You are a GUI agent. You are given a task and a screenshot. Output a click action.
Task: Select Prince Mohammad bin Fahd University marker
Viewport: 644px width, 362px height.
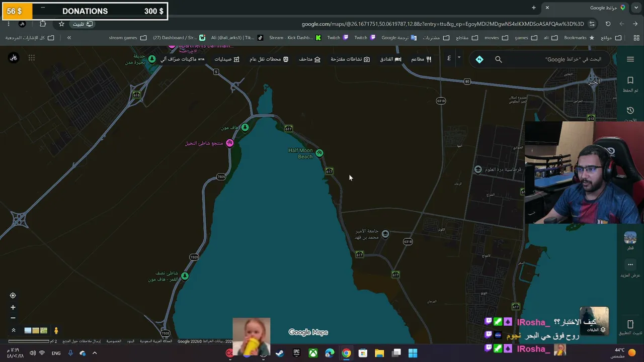(x=385, y=234)
